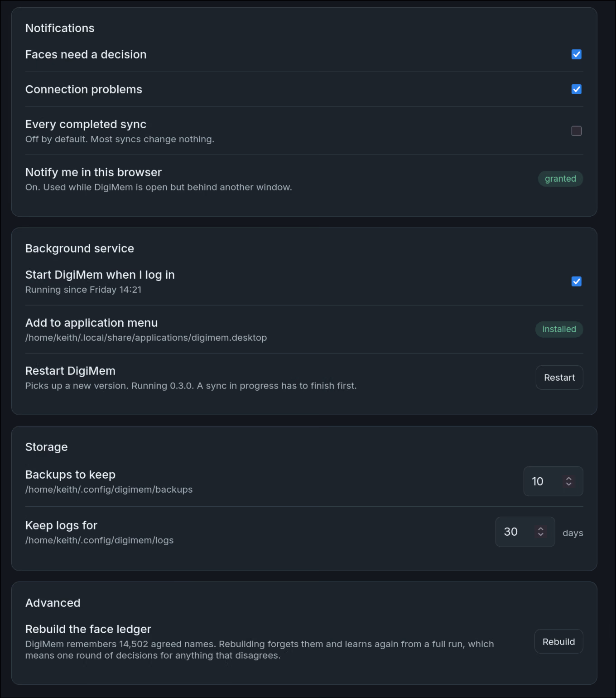Click the Backups to keep number field
The width and height of the screenshot is (616, 698).
pyautogui.click(x=553, y=481)
